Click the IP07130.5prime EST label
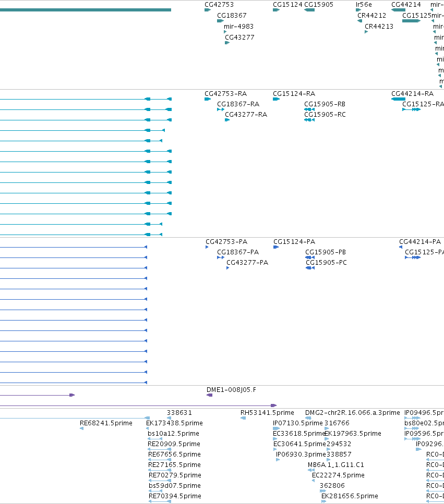444x504 pixels. pyautogui.click(x=298, y=423)
